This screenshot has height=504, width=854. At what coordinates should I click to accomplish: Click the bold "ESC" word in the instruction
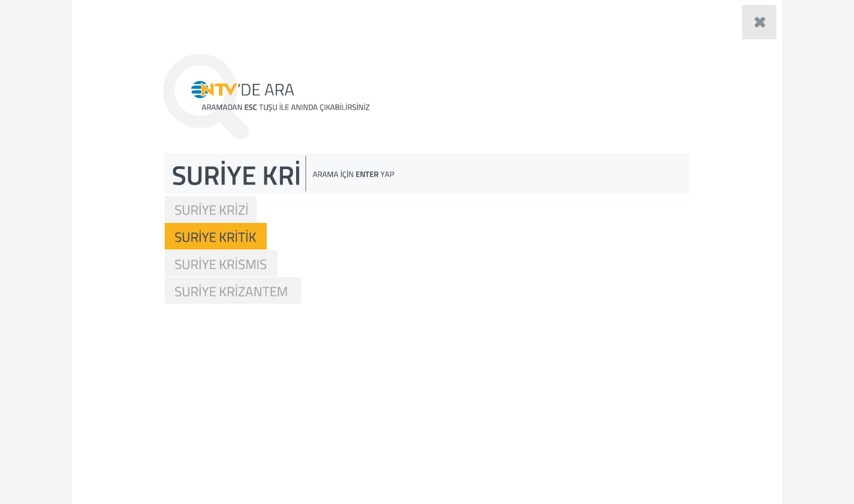[x=251, y=107]
